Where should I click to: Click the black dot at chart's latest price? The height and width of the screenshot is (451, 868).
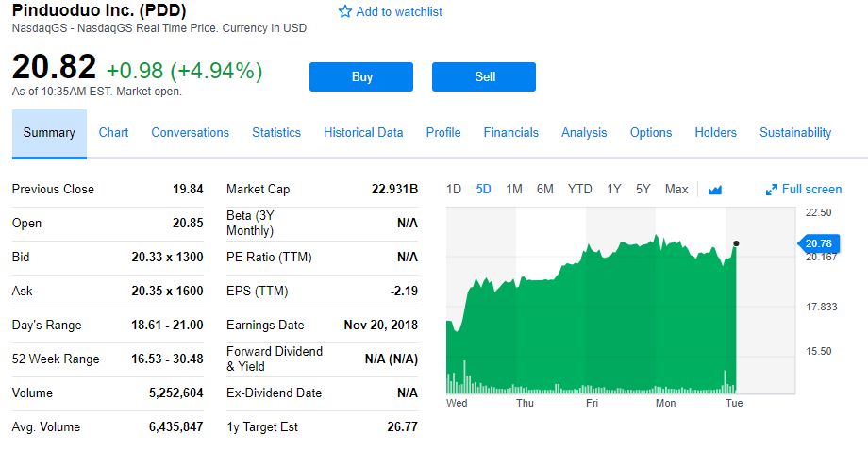pos(736,243)
